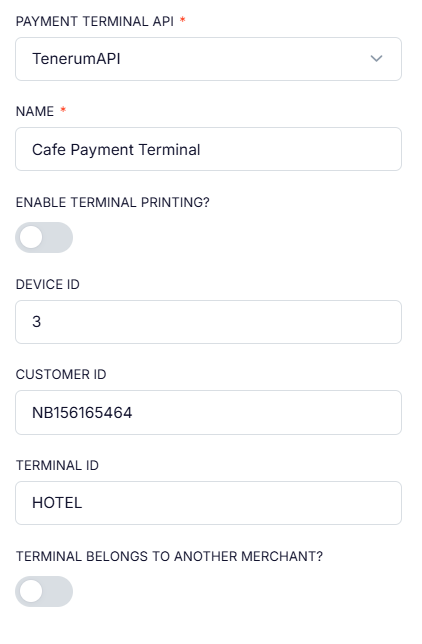Click the red asterisk beside NAME
422x644 pixels.
(x=63, y=110)
